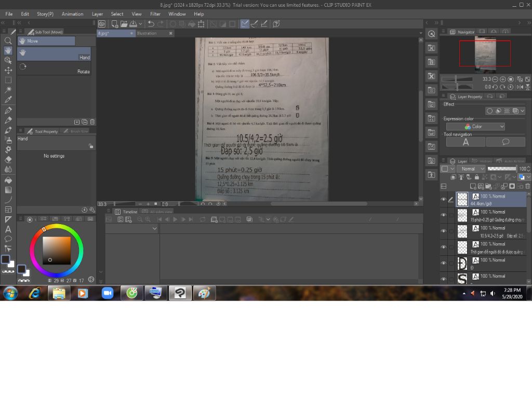Screen dimensions: 532x405
Task: Select the Text tool in toolbar
Action: 8,229
